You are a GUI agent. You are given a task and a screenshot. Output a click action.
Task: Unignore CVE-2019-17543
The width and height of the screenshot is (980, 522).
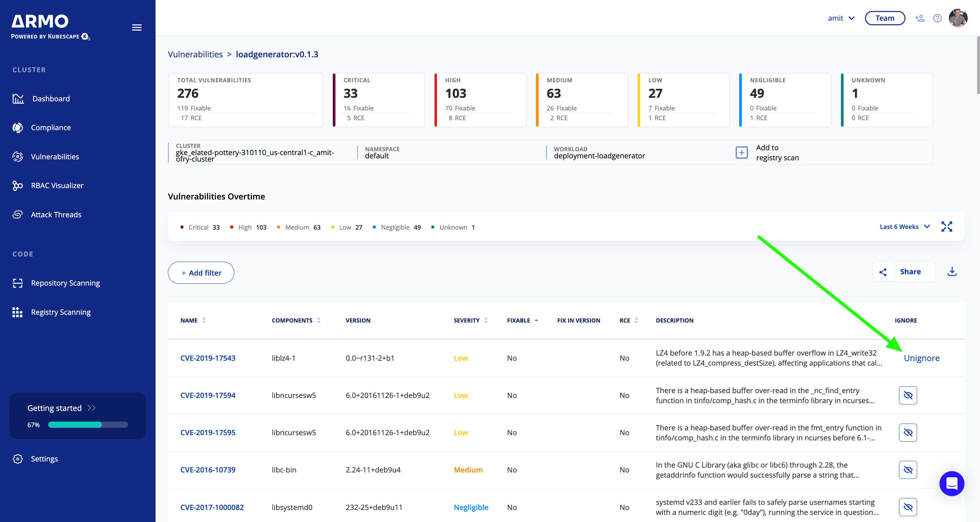(921, 358)
